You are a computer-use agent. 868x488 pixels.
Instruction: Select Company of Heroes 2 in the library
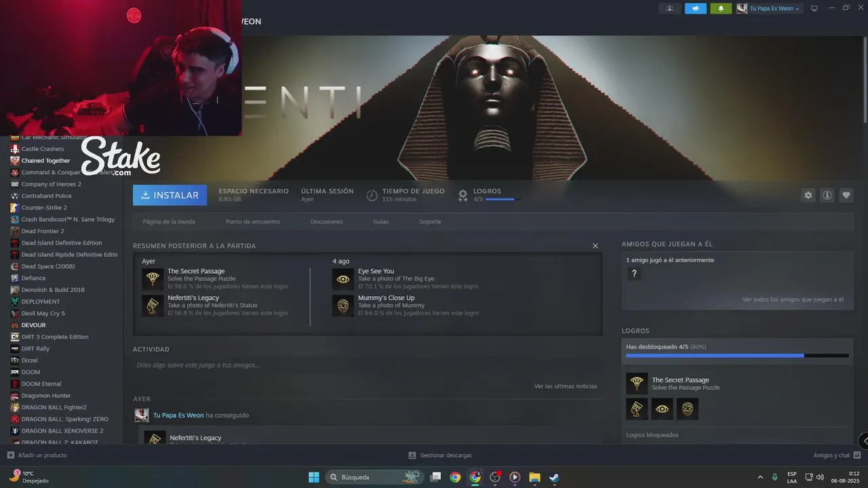click(51, 184)
